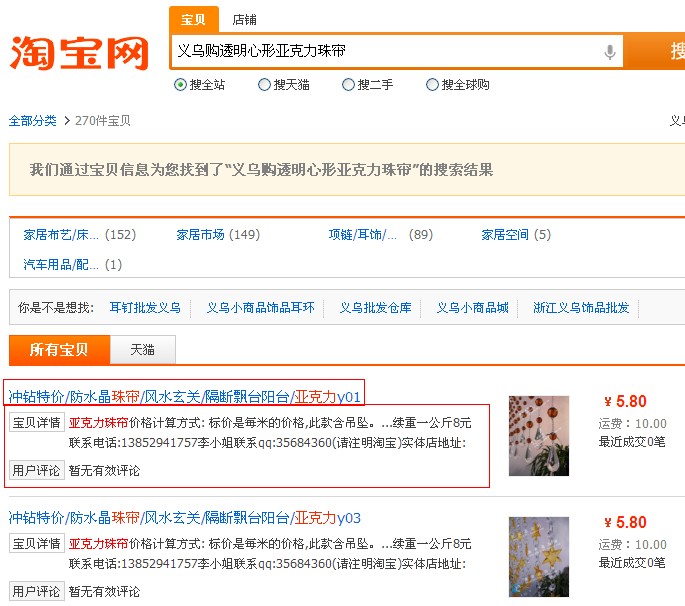Click 用户评论 button for y01 item
The height and width of the screenshot is (606, 685).
click(x=37, y=471)
